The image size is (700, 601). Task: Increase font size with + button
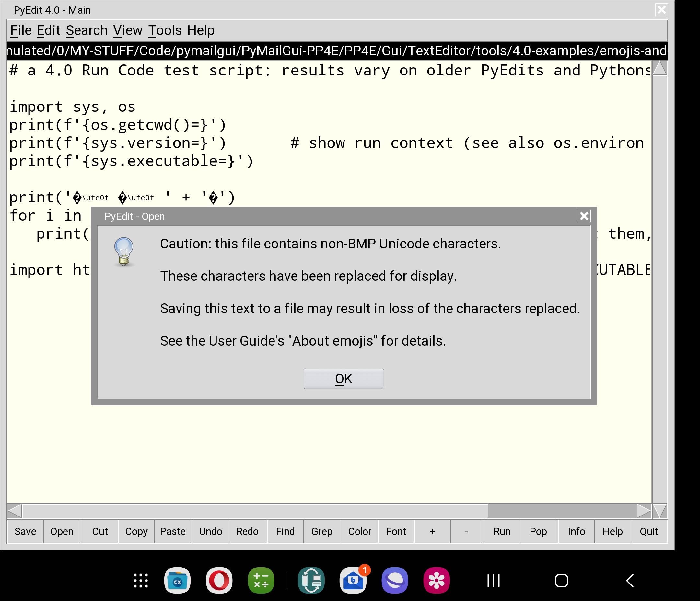pos(433,531)
